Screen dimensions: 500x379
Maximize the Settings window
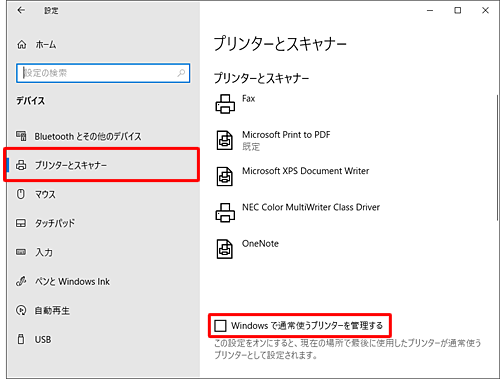click(x=458, y=10)
